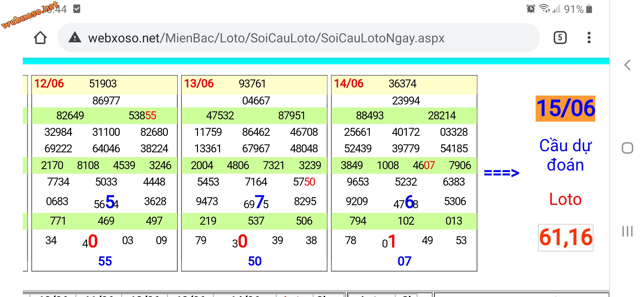The width and height of the screenshot is (644, 297).
Task: Click number 5654 in 12/06 table
Action: tap(106, 202)
